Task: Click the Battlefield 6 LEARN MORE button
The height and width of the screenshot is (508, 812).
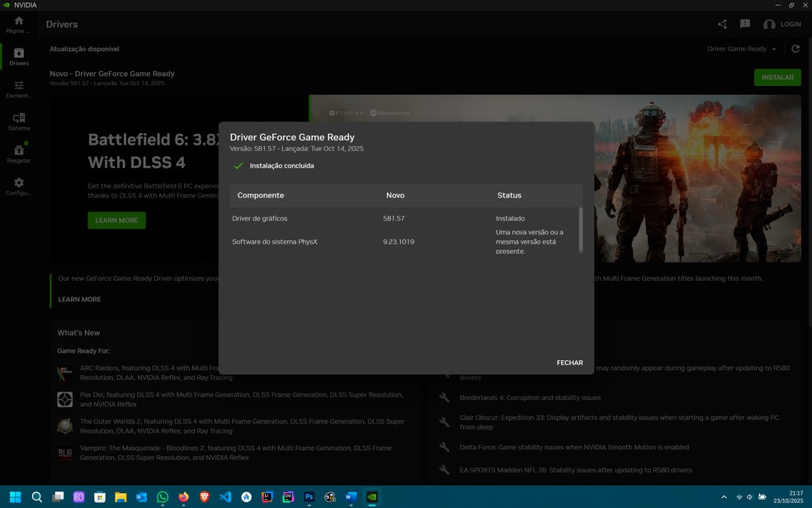Action: point(116,221)
